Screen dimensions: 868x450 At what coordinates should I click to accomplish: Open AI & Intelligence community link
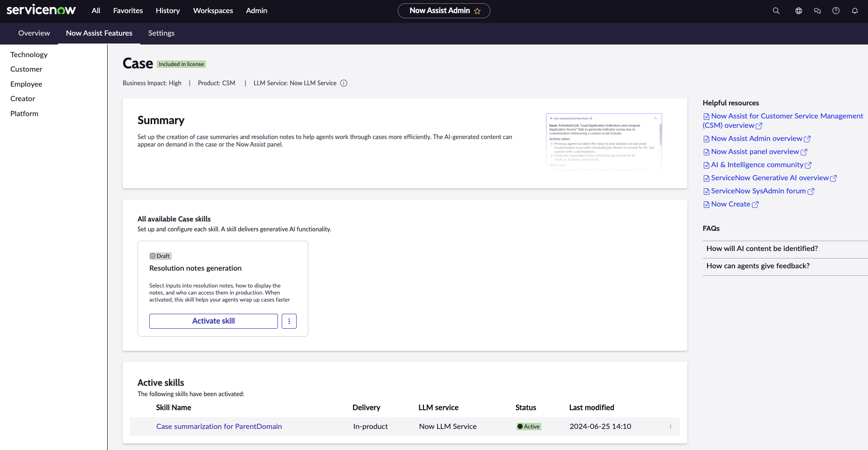click(x=757, y=165)
